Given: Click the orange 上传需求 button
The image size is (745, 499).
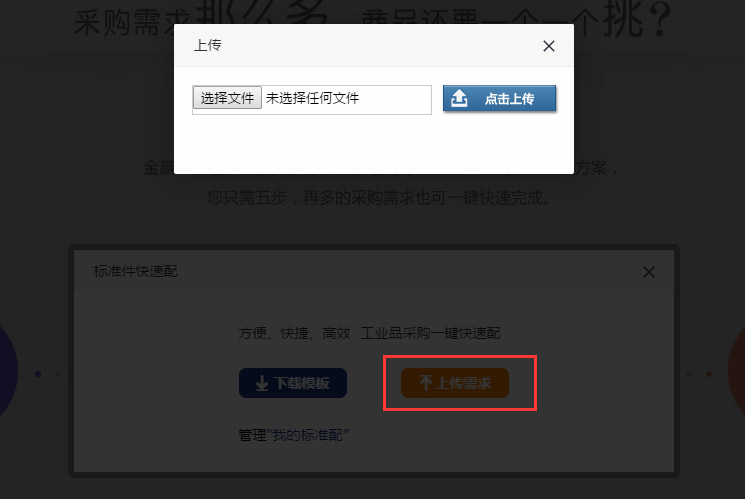Looking at the screenshot, I should 455,383.
